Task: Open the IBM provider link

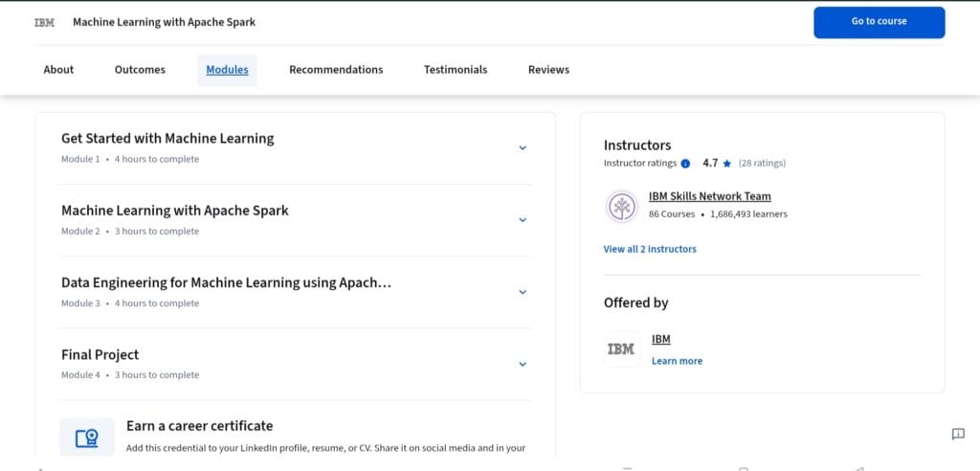Action: click(660, 339)
